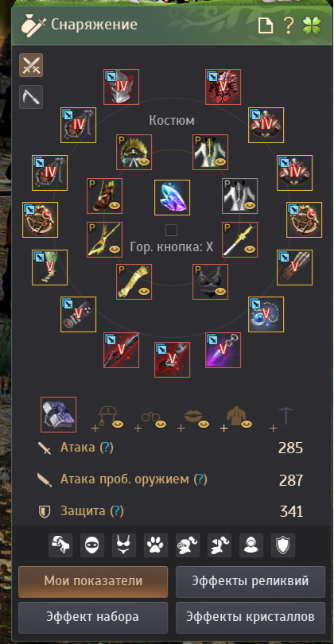Click the blue question mark next to Атака
Image resolution: width=334 pixels, height=644 pixels.
click(x=107, y=448)
